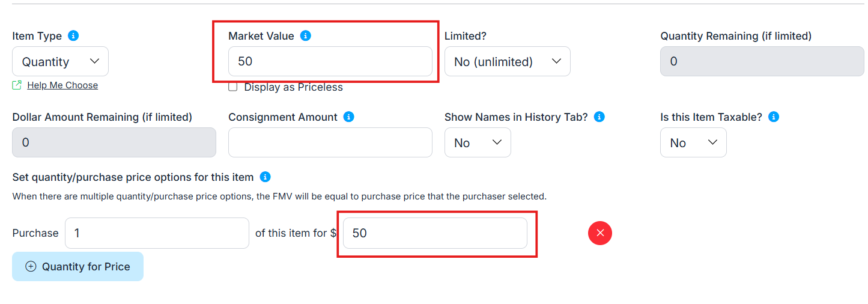This screenshot has width=868, height=304.
Task: Remove the price option with red X
Action: [x=599, y=233]
